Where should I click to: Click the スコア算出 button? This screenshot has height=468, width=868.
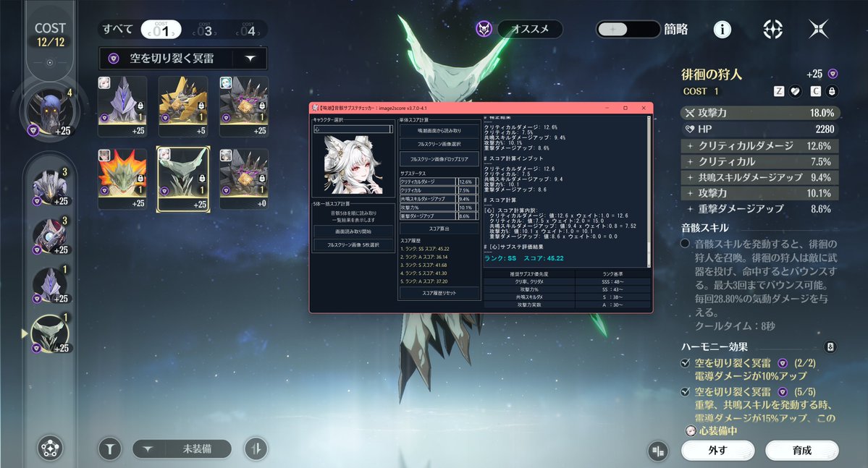coord(439,229)
